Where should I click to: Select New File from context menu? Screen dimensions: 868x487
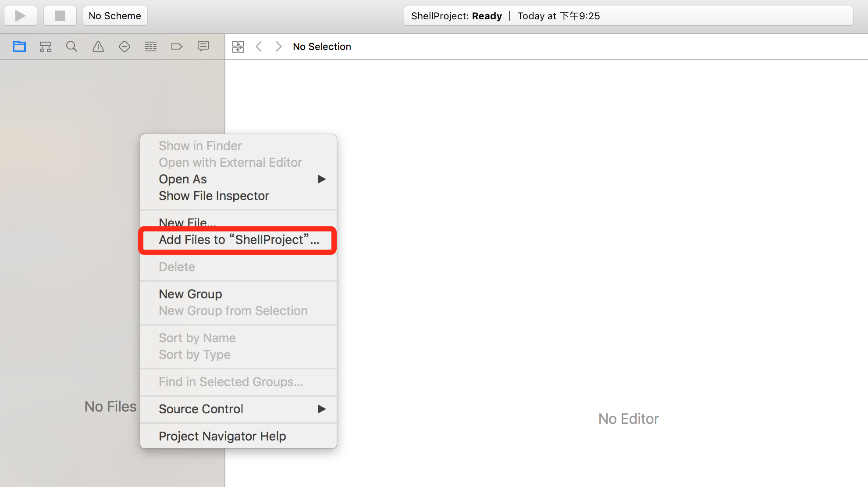coord(187,222)
